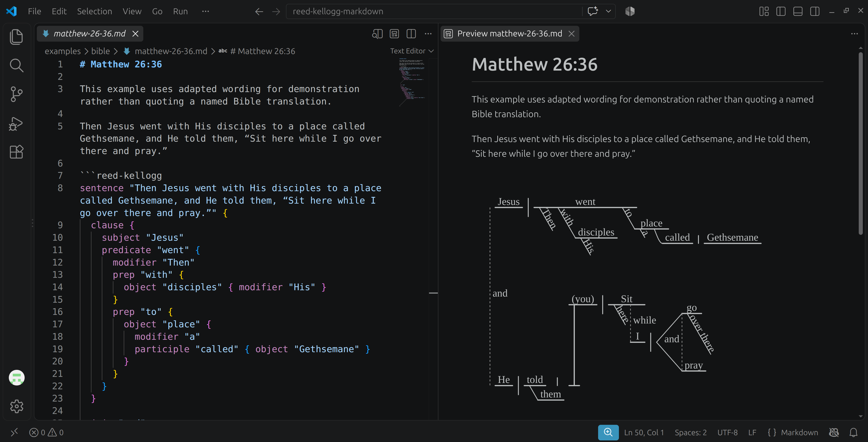Open preview pane More Actions ellipsis
The height and width of the screenshot is (442, 868).
coord(854,34)
